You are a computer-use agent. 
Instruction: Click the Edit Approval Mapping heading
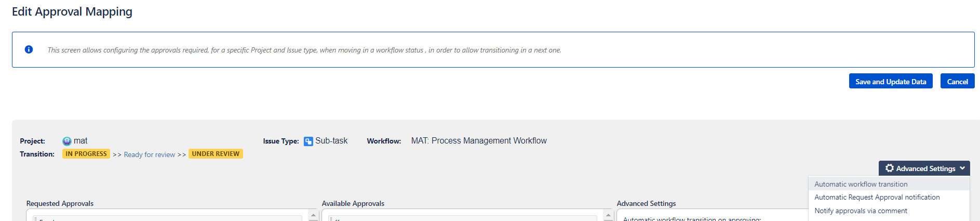tap(72, 11)
